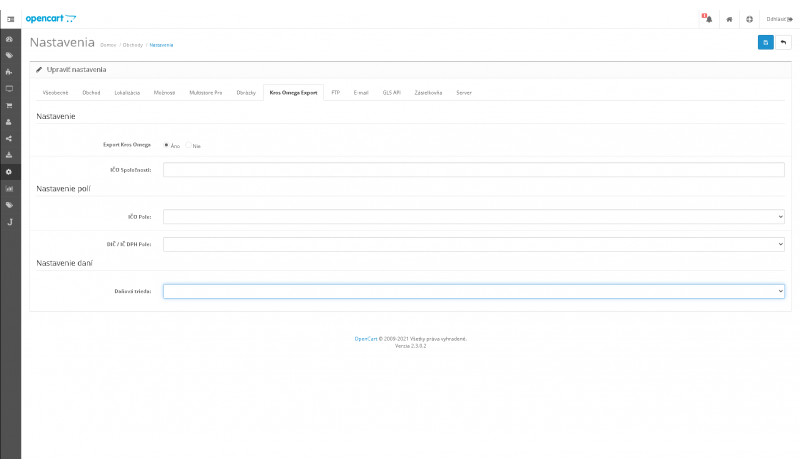Click the Nastavenie polí section heading
Viewport: 800px width, 470px height.
point(63,189)
